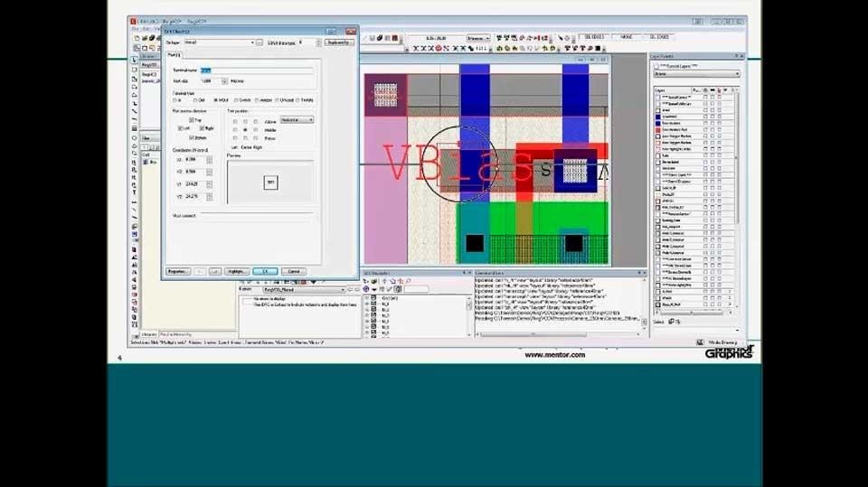Click the Properties button in the dialog

click(x=177, y=271)
